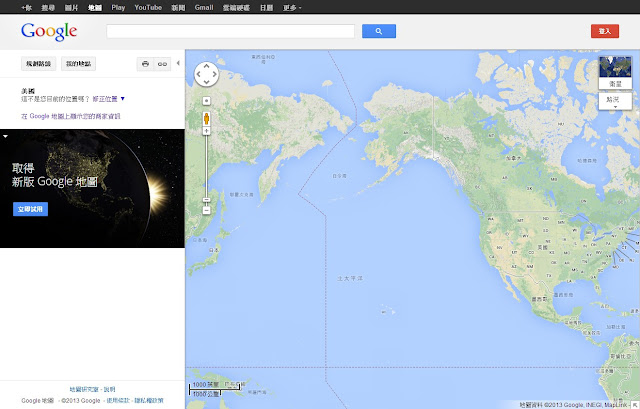
Task: Open YouTube in the top bar
Action: click(148, 7)
